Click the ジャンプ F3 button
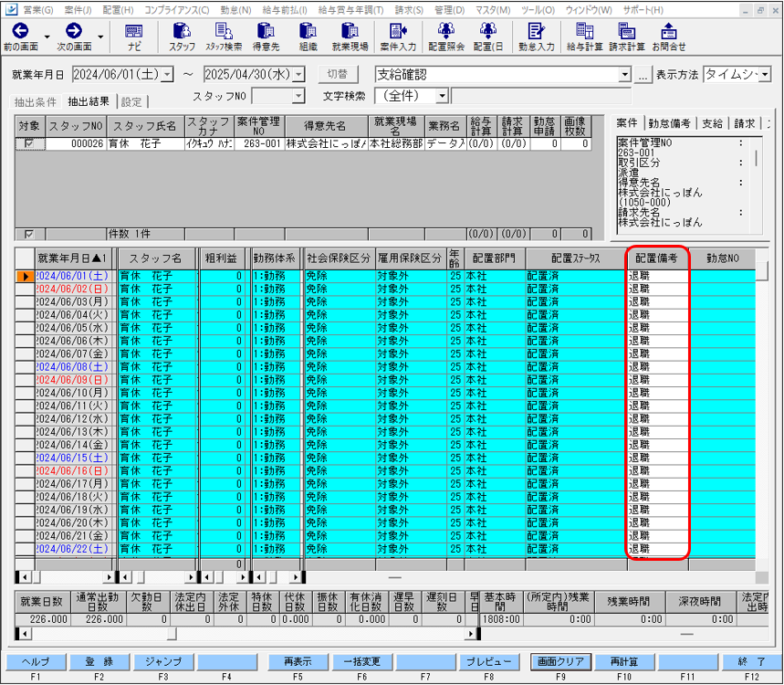 coord(163,661)
